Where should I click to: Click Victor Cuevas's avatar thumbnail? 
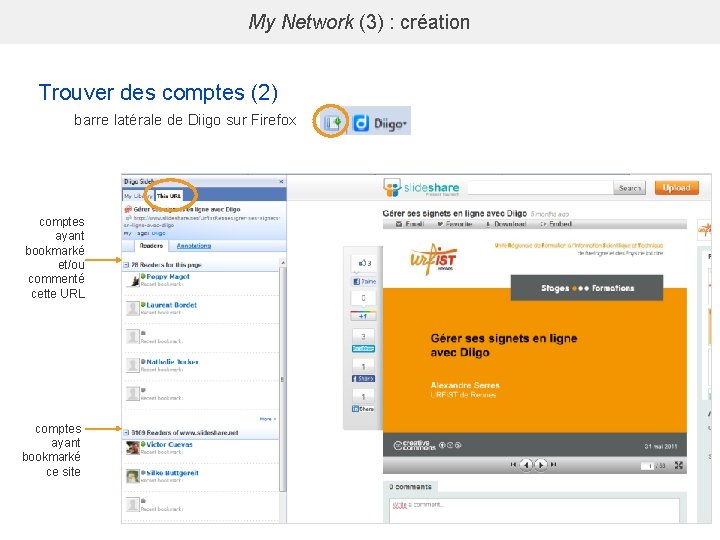tap(133, 448)
